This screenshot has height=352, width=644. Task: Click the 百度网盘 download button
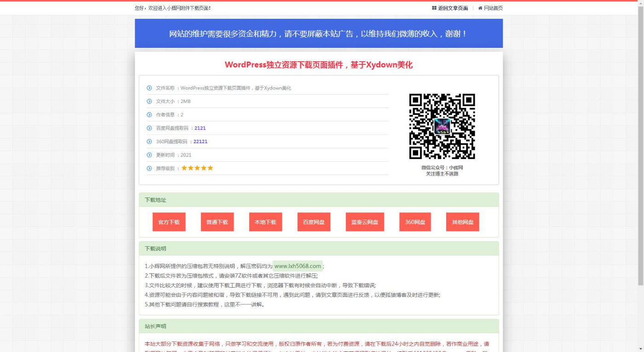[314, 222]
